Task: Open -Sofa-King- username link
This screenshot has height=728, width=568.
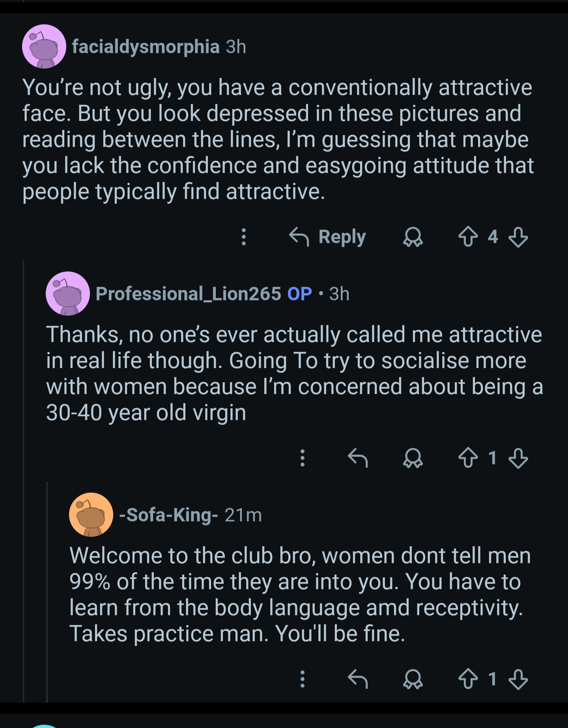Action: pos(168,515)
